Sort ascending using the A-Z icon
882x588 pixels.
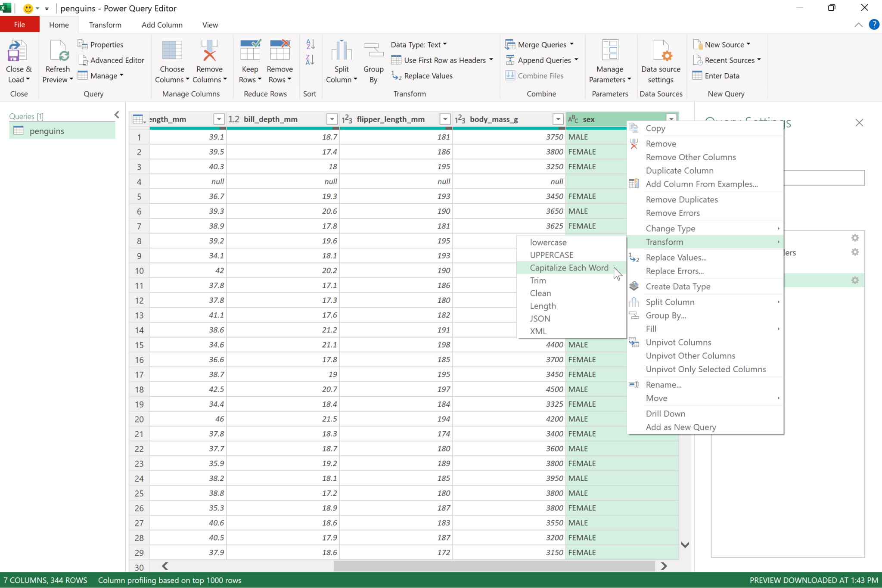310,44
